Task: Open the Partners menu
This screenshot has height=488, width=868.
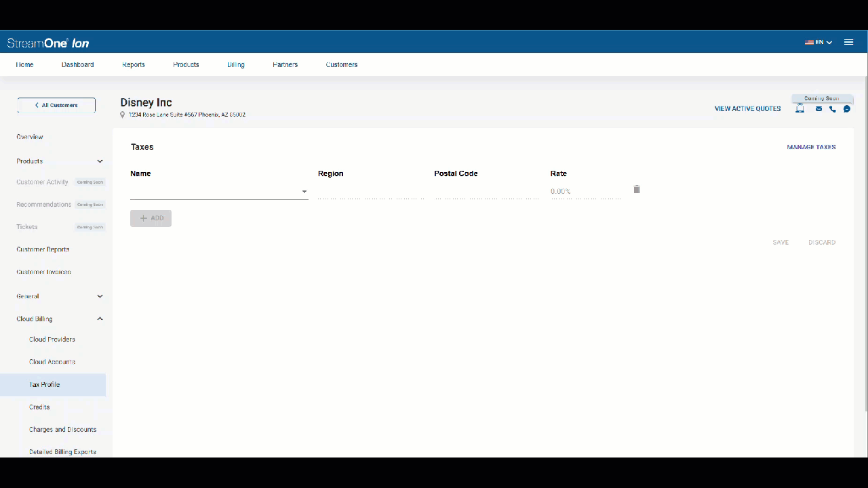Action: 285,64
